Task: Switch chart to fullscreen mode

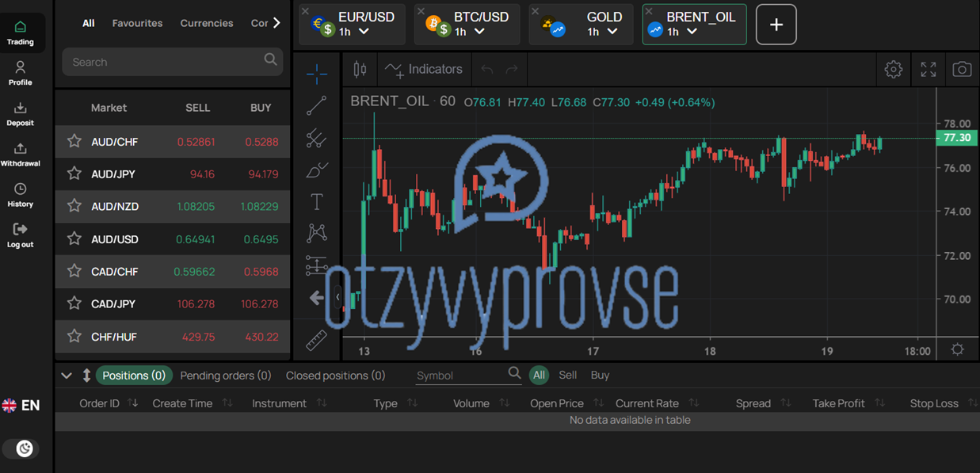Action: click(929, 70)
